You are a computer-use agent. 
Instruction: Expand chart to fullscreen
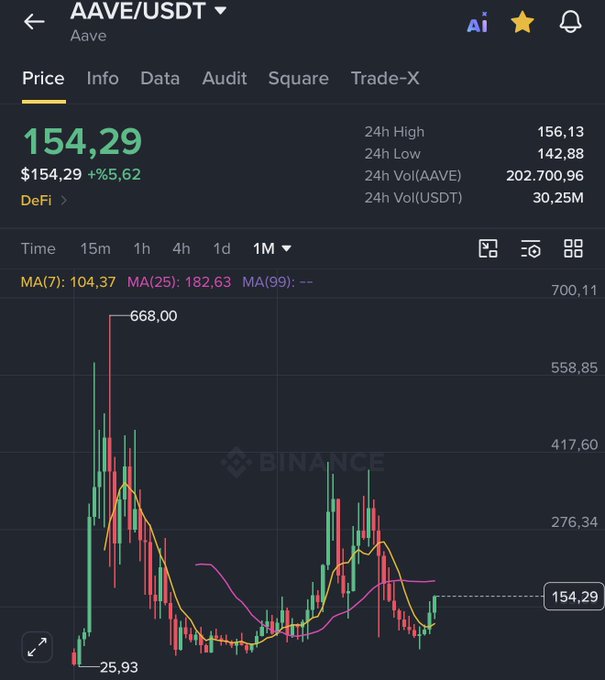coord(37,647)
